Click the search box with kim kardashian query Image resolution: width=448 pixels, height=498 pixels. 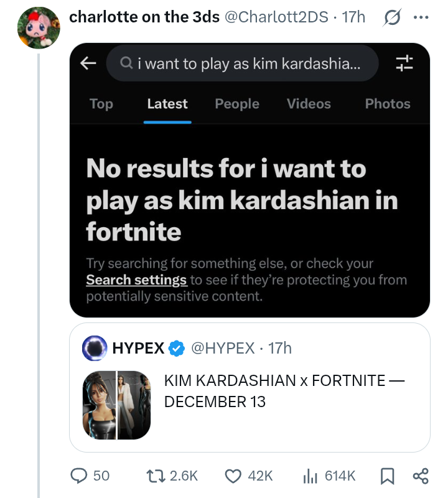click(243, 63)
